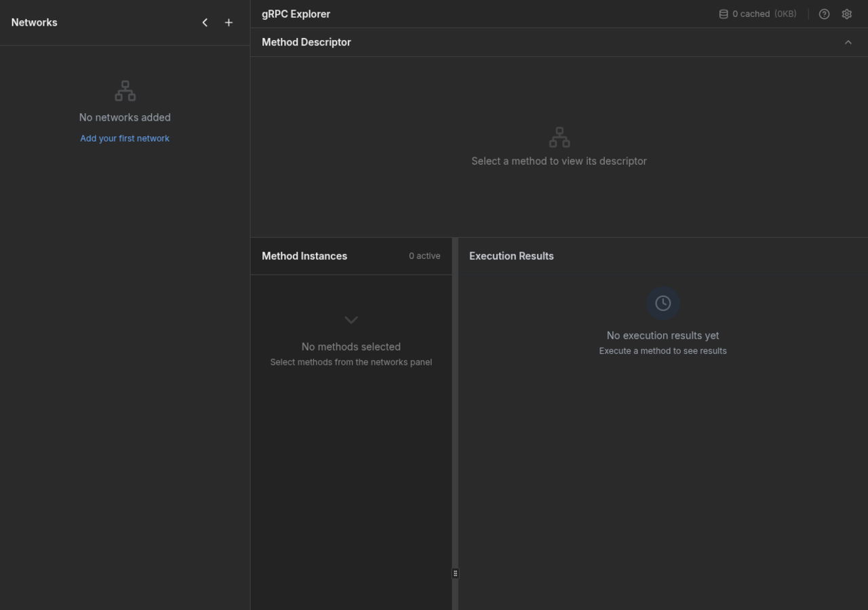Open settings via the gear icon
Viewport: 868px width, 610px height.
(847, 14)
